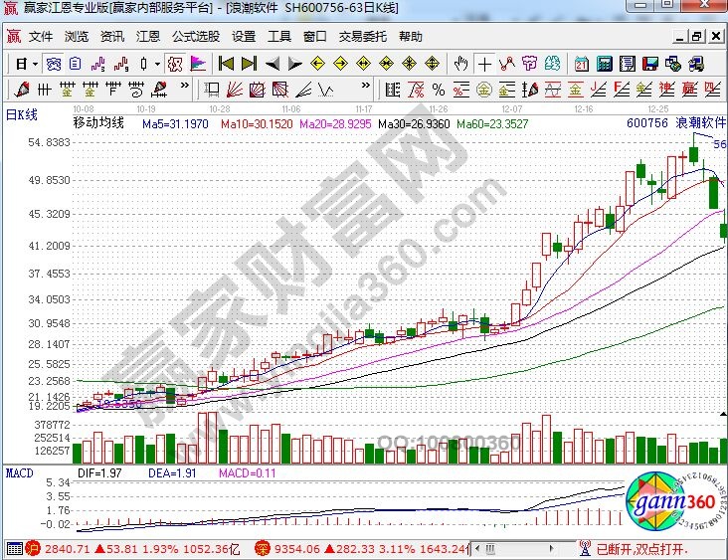The height and width of the screenshot is (560, 728).
Task: Open the 江恩 menu
Action: point(148,37)
